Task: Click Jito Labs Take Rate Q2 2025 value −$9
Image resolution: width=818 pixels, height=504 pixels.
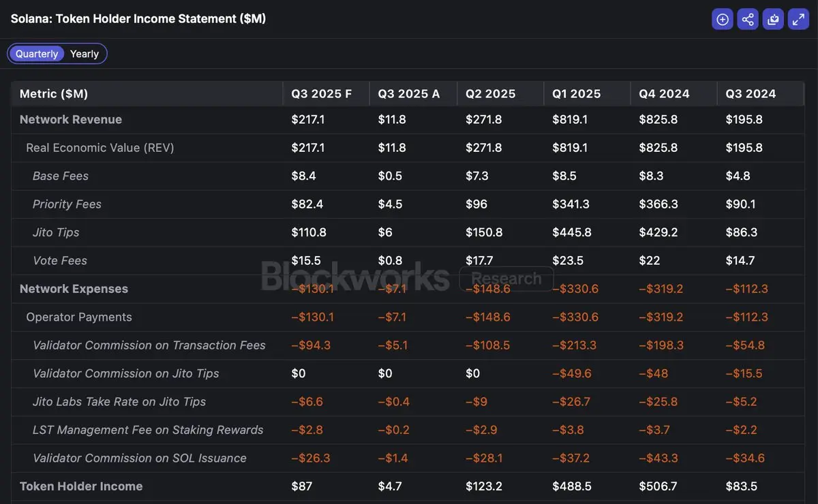Action: tap(476, 402)
